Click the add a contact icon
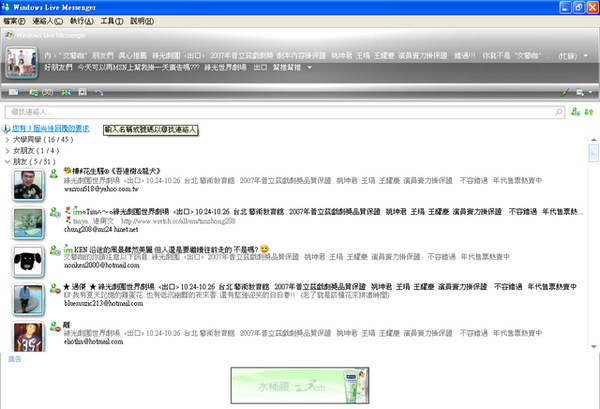 pyautogui.click(x=576, y=112)
